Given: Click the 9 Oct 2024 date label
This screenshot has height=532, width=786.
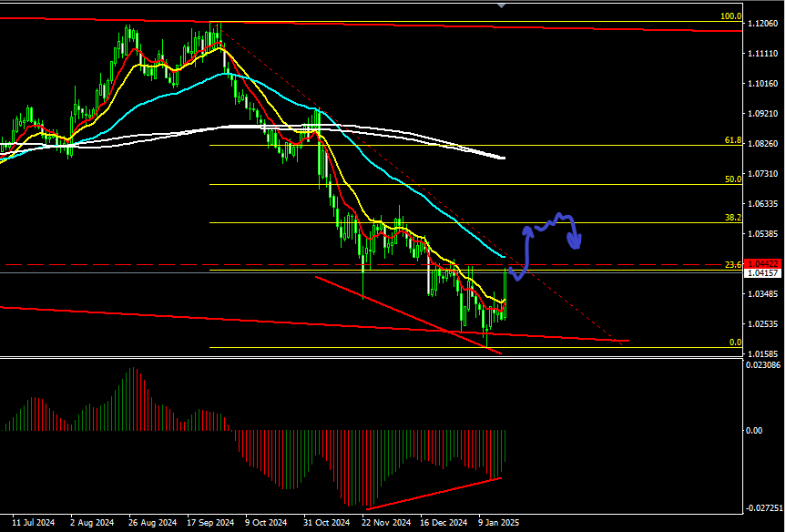Looking at the screenshot, I should tap(266, 523).
